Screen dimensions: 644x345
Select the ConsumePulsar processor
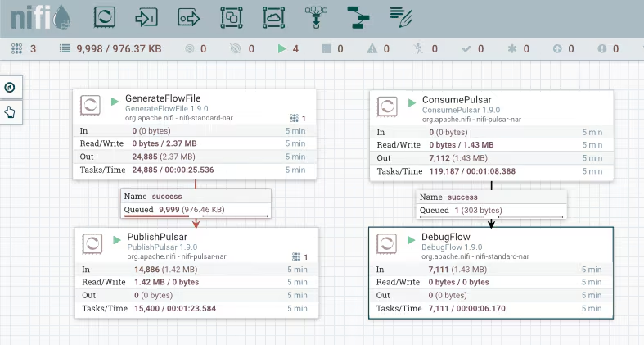456,100
